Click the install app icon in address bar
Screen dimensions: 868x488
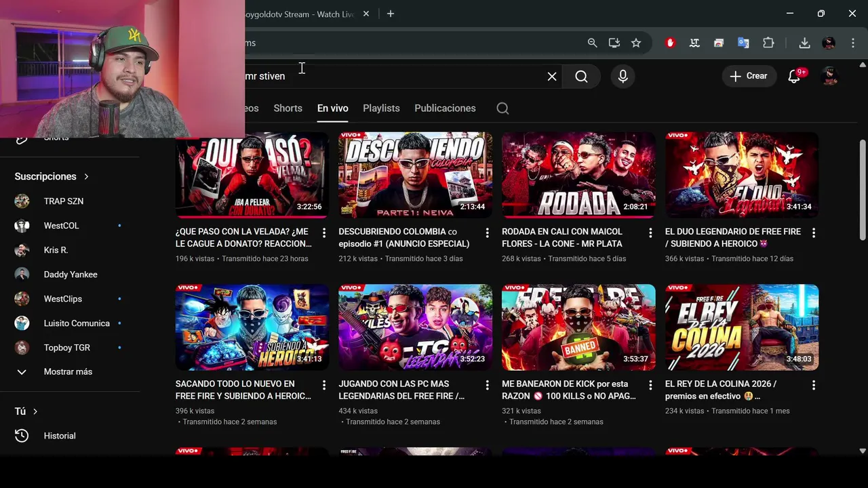click(x=614, y=43)
